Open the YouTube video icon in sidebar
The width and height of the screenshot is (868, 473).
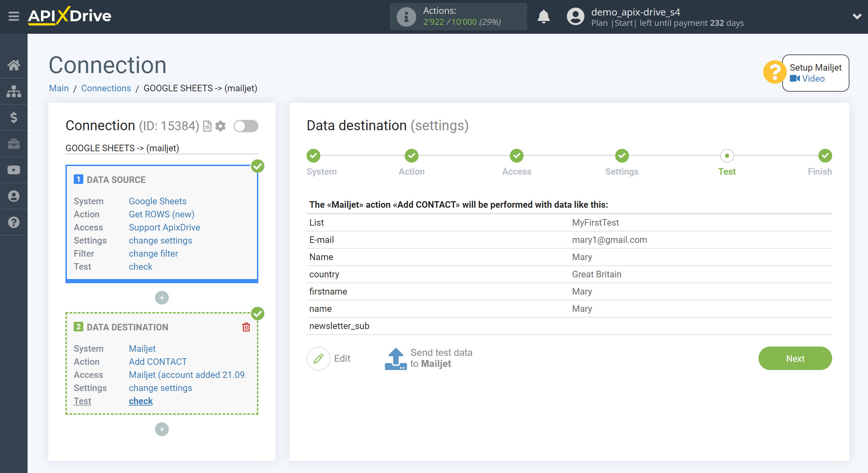coord(14,170)
